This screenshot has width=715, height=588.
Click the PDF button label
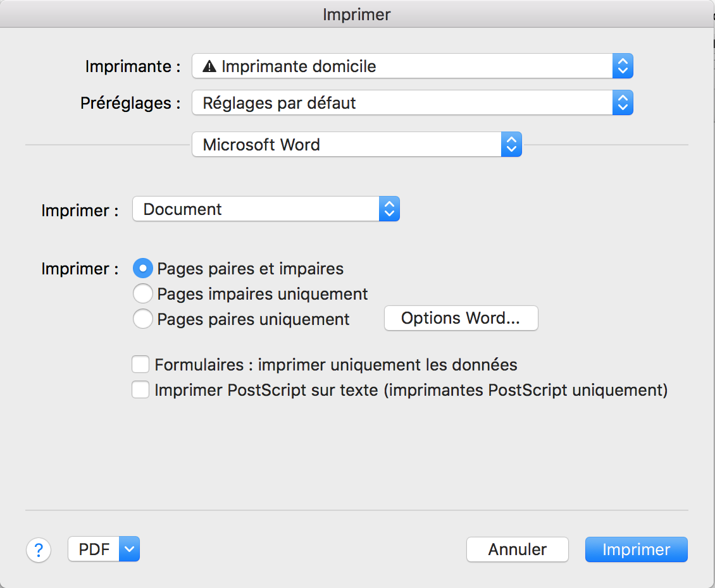coord(94,549)
